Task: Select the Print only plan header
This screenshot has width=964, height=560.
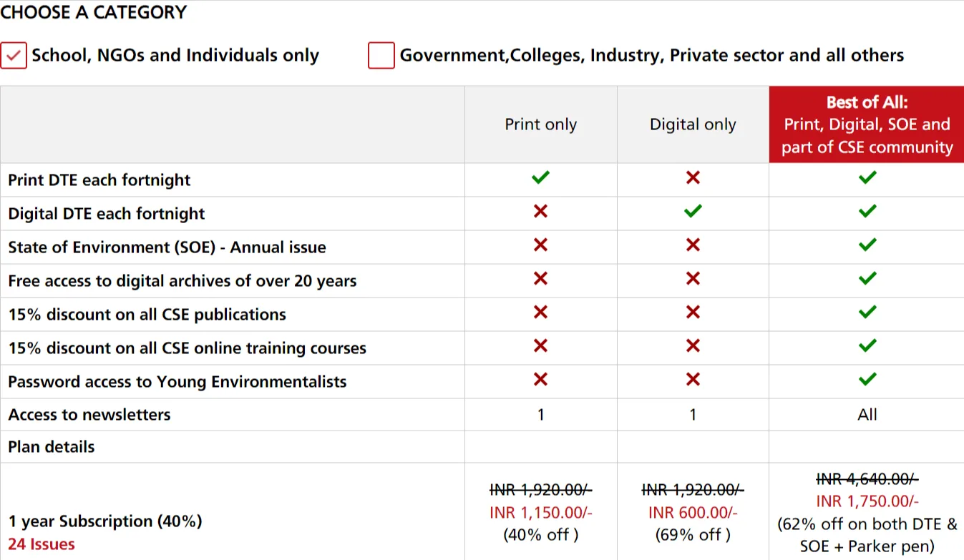Action: (541, 124)
